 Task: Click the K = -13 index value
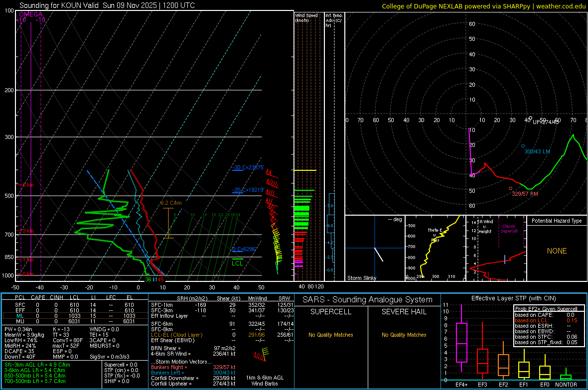[x=61, y=329]
